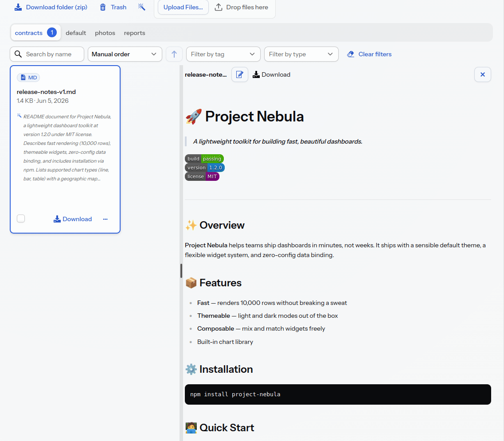Click the contracts tab count badge
504x441 pixels.
point(52,32)
